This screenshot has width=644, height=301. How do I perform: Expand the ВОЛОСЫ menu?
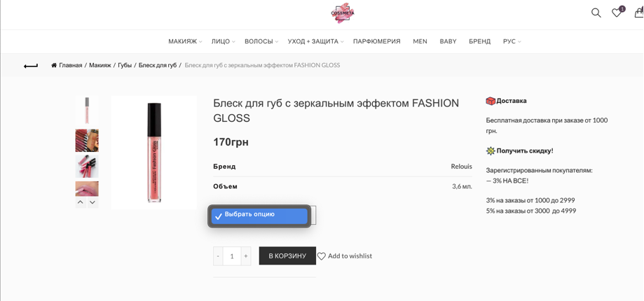[261, 41]
